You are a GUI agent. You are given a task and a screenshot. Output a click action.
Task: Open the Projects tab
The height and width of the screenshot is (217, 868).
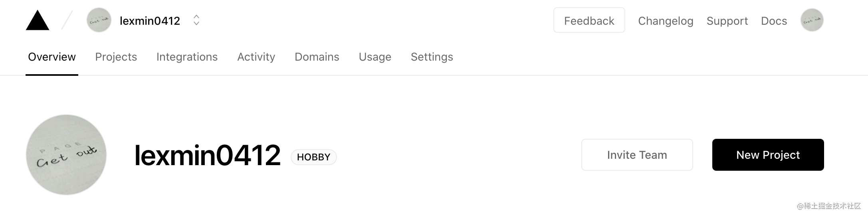[x=116, y=57]
